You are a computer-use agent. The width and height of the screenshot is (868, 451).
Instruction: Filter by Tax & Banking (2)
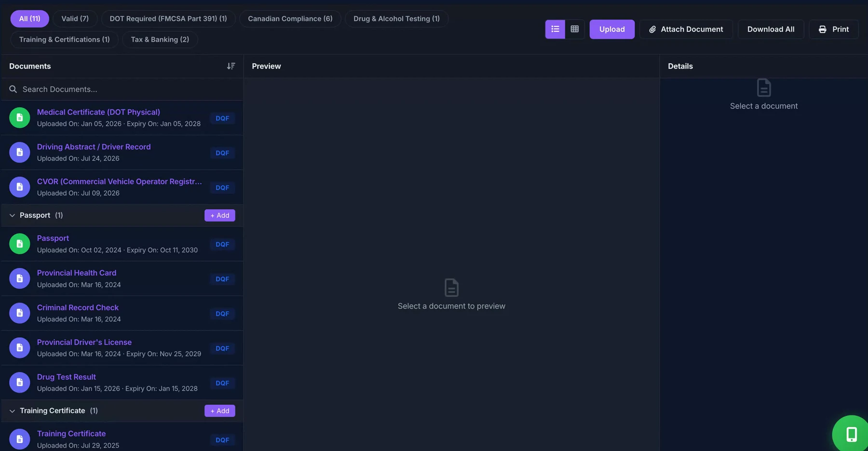[160, 40]
